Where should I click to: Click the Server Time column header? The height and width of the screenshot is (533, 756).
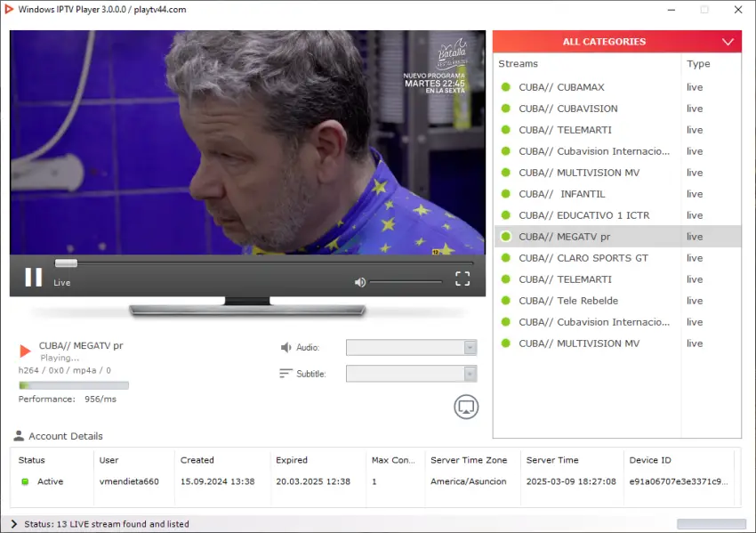tap(552, 460)
